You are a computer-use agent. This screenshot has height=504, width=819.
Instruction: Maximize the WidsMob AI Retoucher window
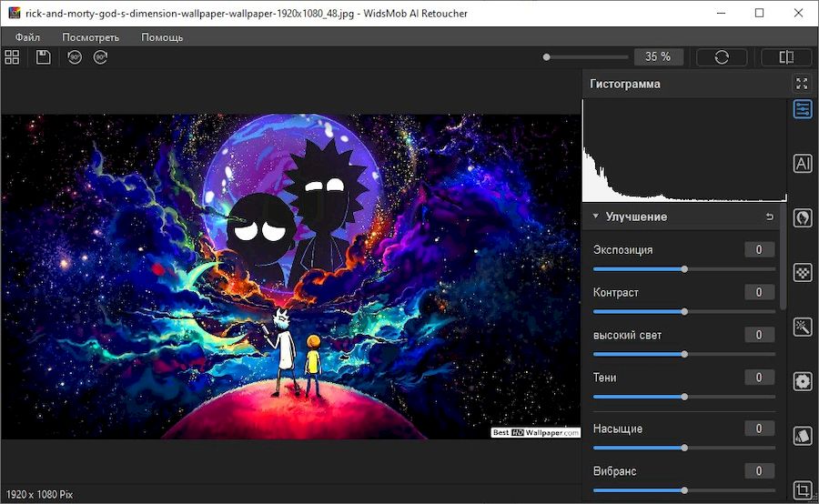click(760, 13)
